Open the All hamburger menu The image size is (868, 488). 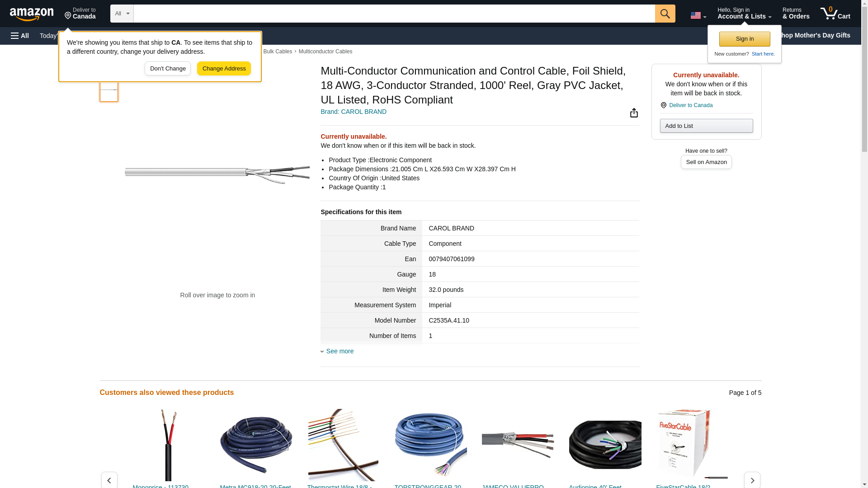(x=20, y=36)
